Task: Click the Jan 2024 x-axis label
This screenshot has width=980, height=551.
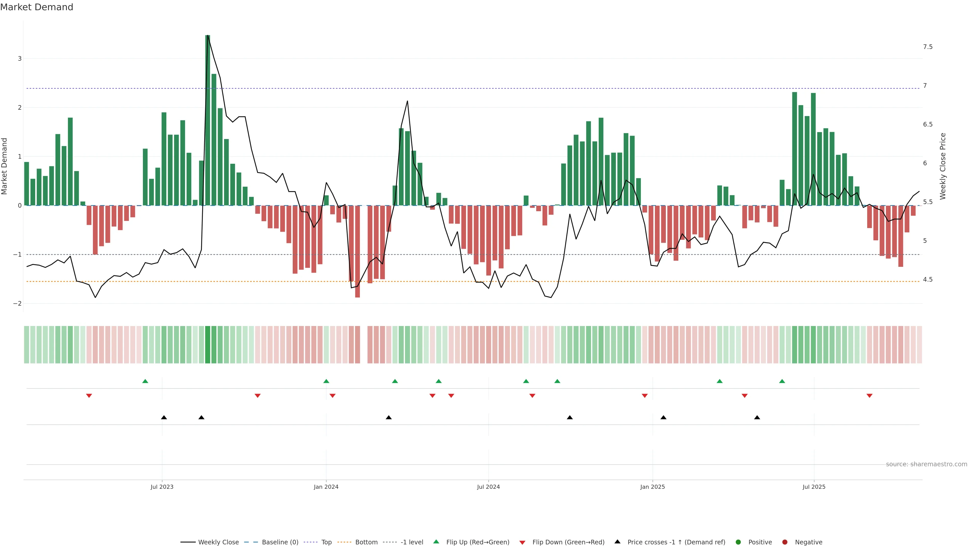Action: (x=326, y=487)
